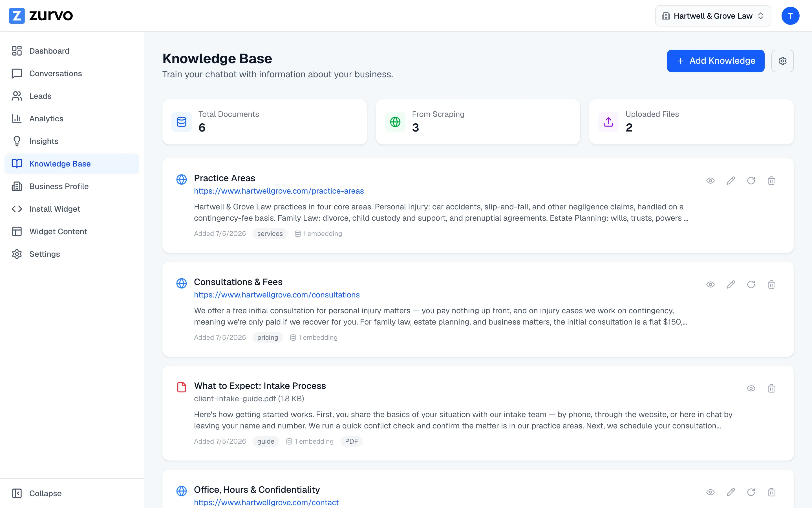Click the services tag
This screenshot has height=508, width=812.
[x=270, y=233]
